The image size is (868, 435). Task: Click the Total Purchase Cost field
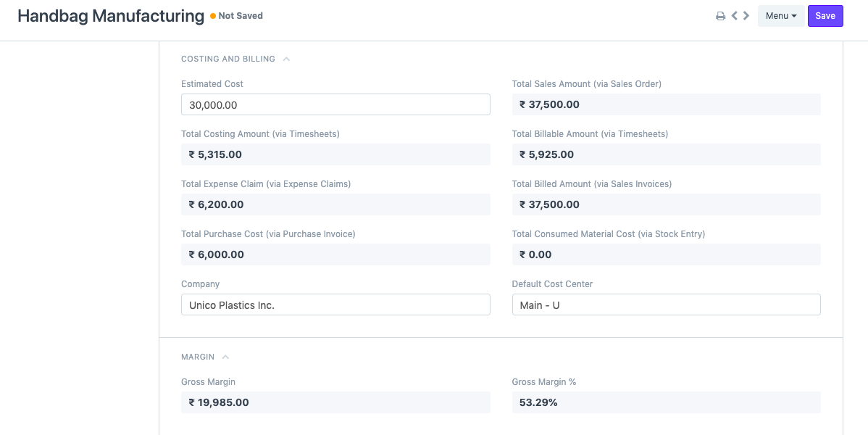pos(335,254)
